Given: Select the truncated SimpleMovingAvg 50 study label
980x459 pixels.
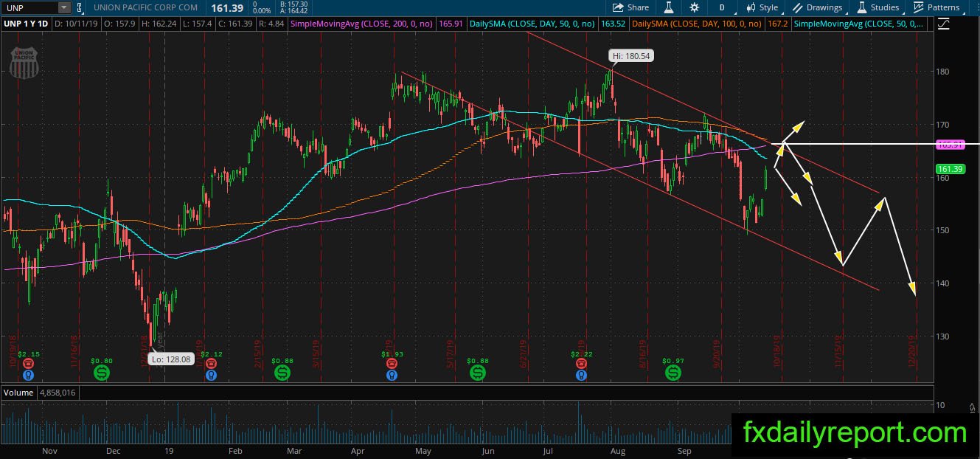Looking at the screenshot, I should [858, 24].
